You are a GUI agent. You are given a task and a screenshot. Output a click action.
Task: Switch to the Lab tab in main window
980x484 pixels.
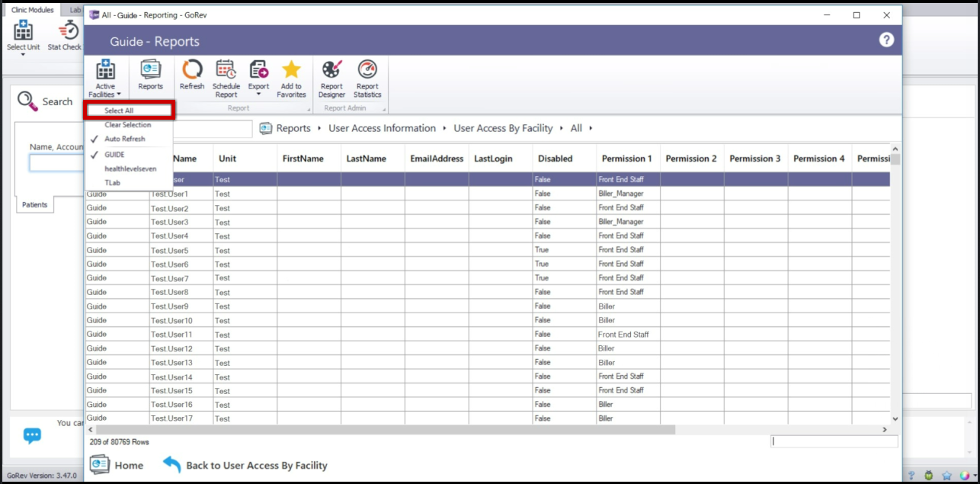(x=75, y=9)
